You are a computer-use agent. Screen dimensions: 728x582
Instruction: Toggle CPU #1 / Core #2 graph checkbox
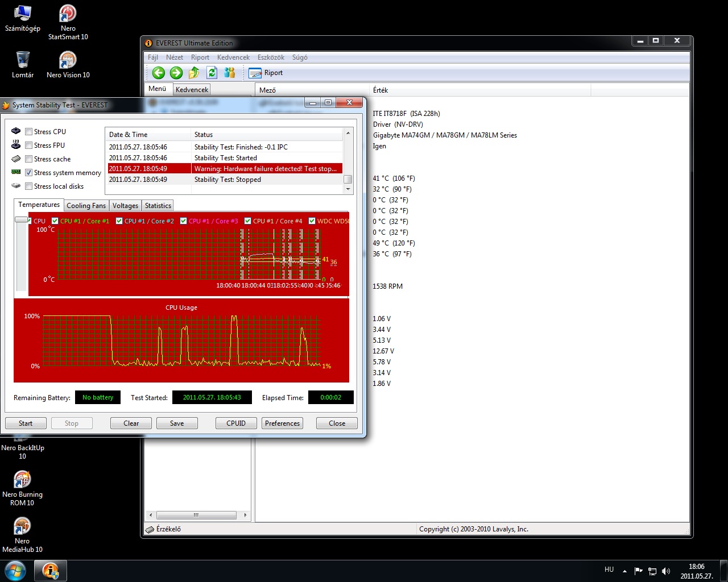tap(119, 221)
